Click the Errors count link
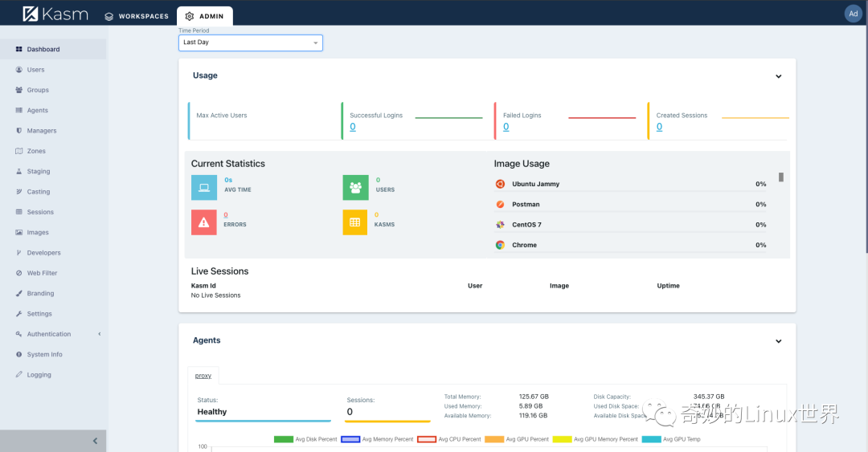The image size is (868, 452). tap(226, 214)
